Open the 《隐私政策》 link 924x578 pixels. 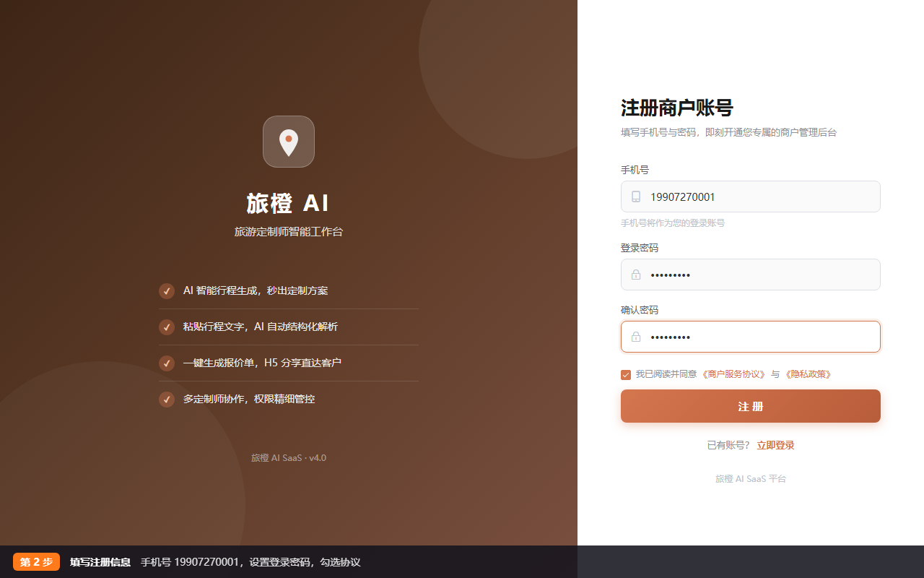click(x=807, y=374)
